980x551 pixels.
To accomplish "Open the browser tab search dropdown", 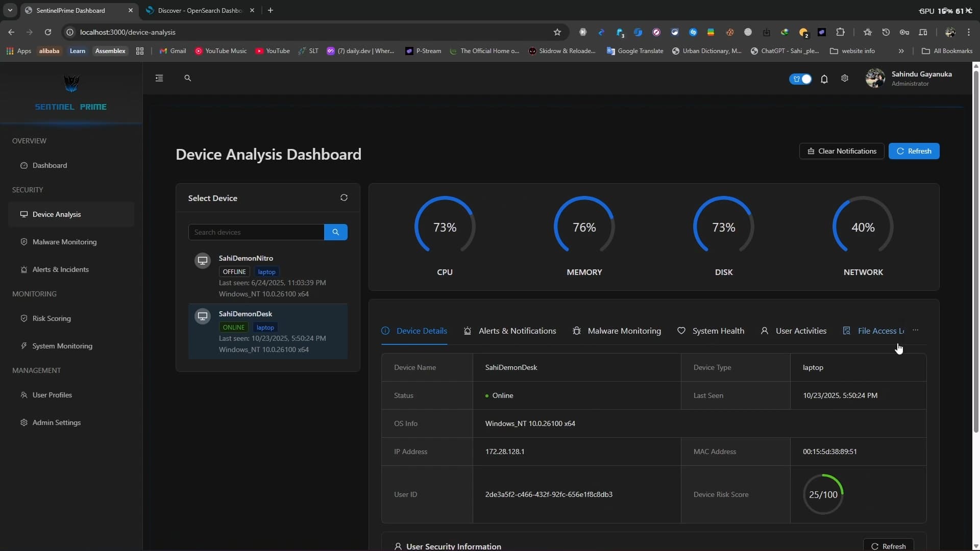I will [10, 10].
